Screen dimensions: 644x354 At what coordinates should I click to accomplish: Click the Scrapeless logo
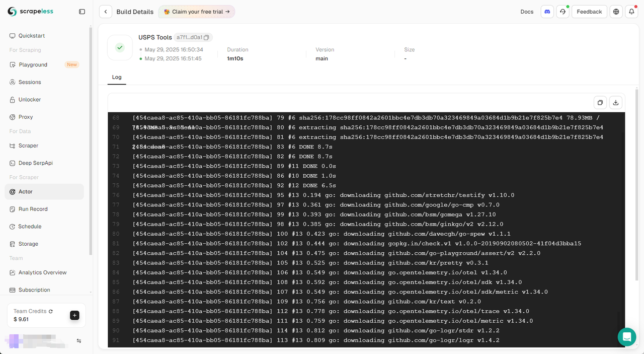point(30,12)
